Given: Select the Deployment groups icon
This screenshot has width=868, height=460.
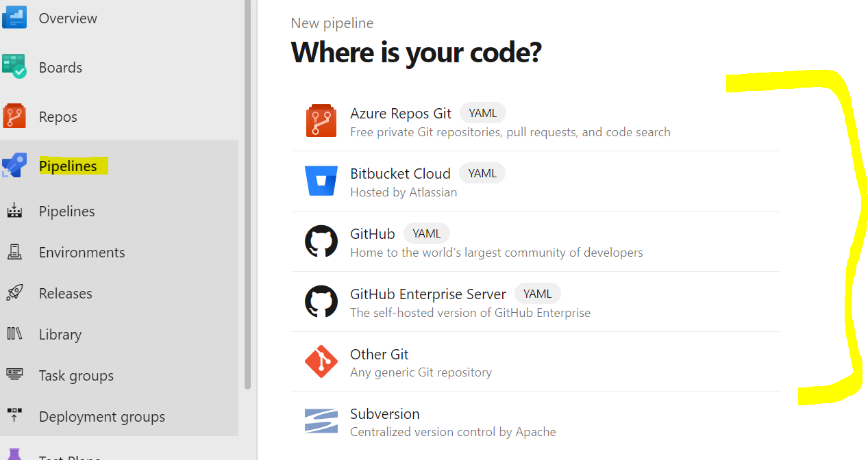Looking at the screenshot, I should click(14, 416).
